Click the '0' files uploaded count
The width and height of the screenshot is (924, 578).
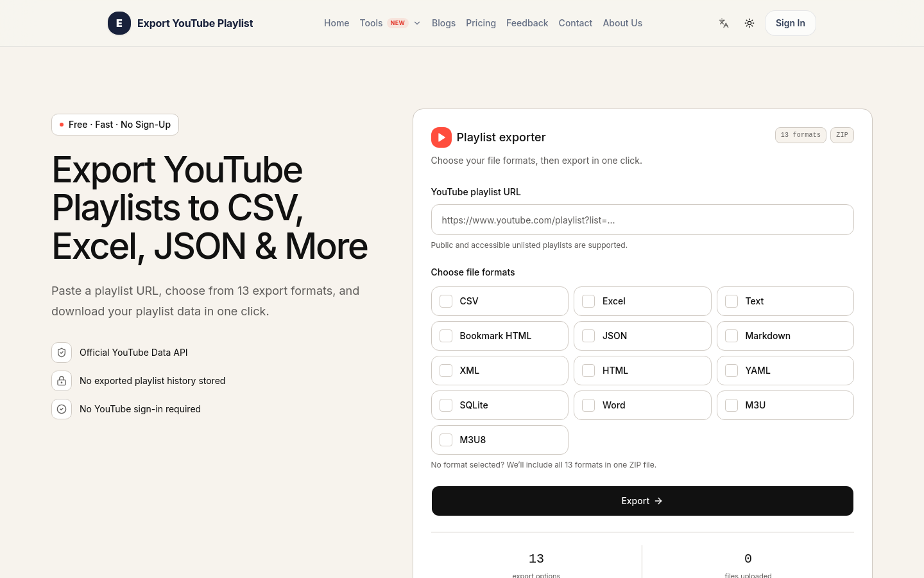tap(748, 559)
